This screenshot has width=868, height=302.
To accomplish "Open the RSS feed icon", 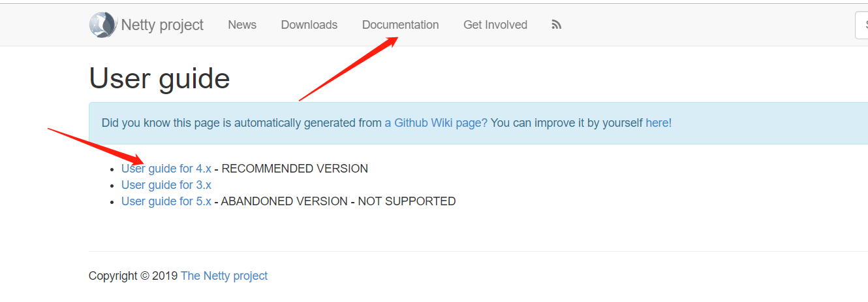I will [x=557, y=25].
